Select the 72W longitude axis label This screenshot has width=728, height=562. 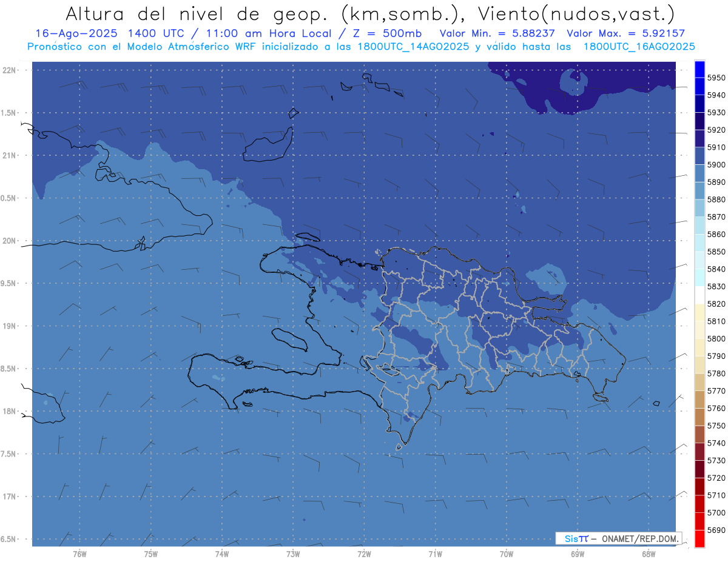point(364,553)
